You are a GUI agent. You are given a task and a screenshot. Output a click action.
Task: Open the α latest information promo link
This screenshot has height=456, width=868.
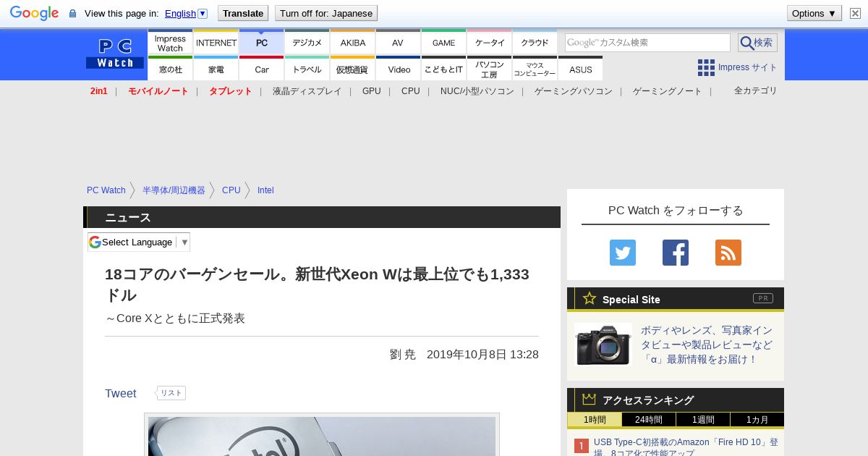tap(707, 345)
